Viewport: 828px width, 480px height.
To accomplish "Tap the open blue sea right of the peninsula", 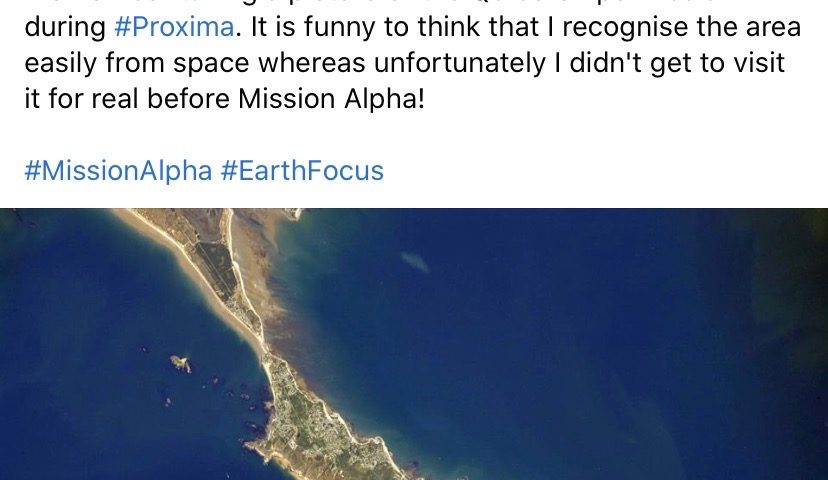I will tap(620, 330).
